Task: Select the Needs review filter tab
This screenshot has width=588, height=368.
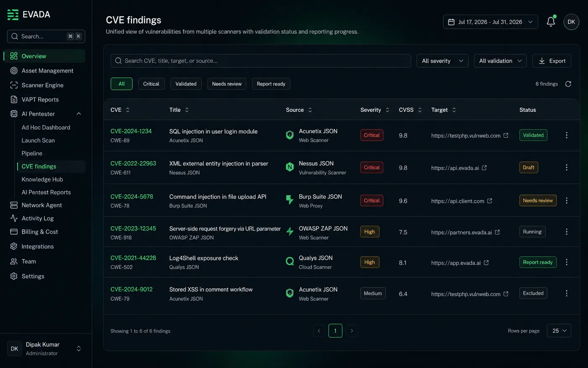Action: coord(227,84)
